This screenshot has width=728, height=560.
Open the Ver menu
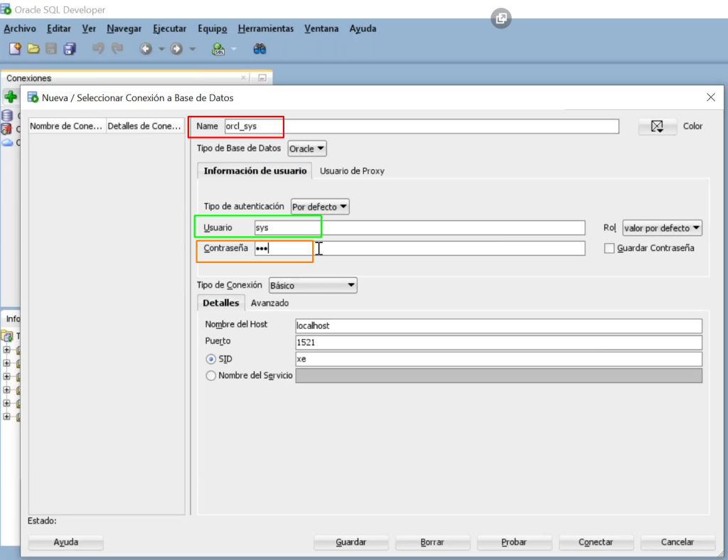[89, 28]
